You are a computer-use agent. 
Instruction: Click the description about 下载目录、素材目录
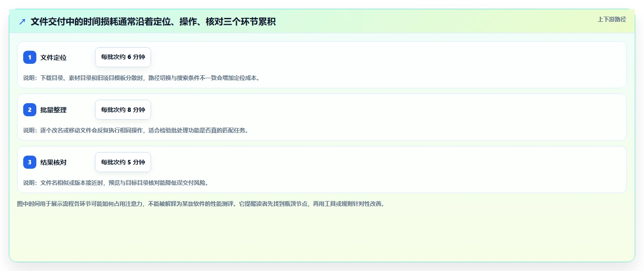pos(141,78)
